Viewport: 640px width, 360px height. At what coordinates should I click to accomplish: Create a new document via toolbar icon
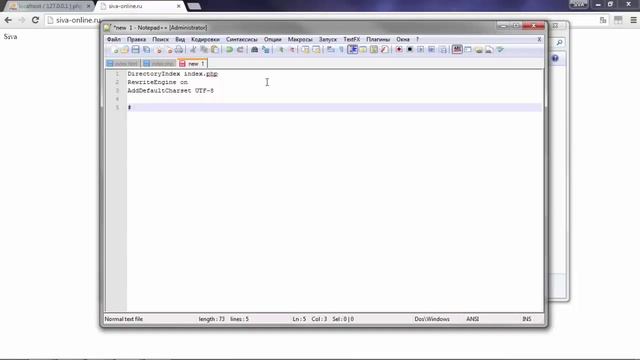pyautogui.click(x=114, y=50)
